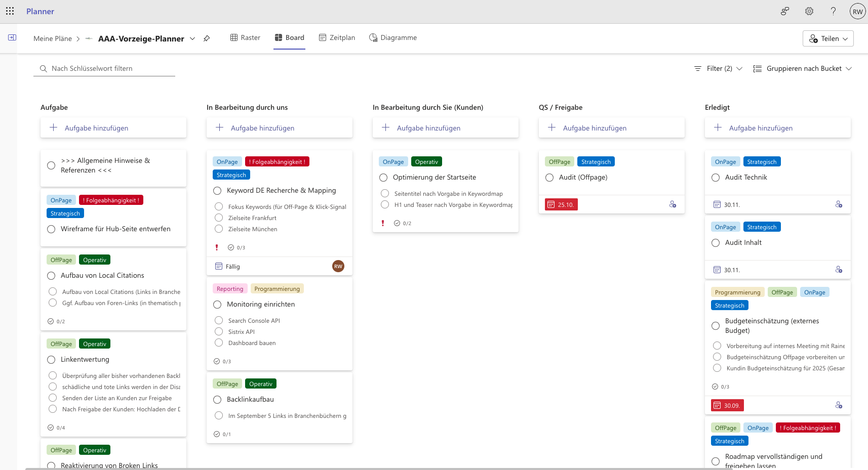Image resolution: width=868 pixels, height=470 pixels.
Task: Click Programmierung label on Monitoring einrichten card
Action: tap(277, 288)
